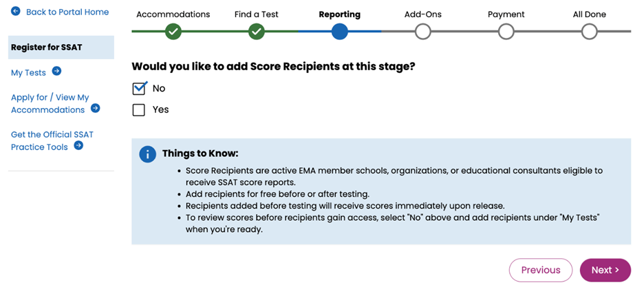Click the back arrow icon beside Portal Home
The height and width of the screenshot is (296, 644).
(x=16, y=12)
